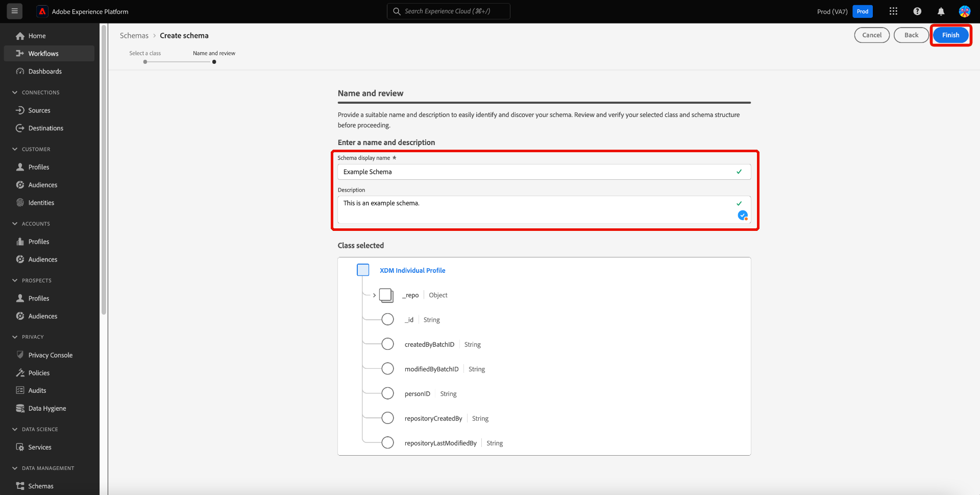This screenshot has width=980, height=495.
Task: Select the XDM Individual Profile class square
Action: click(x=363, y=270)
